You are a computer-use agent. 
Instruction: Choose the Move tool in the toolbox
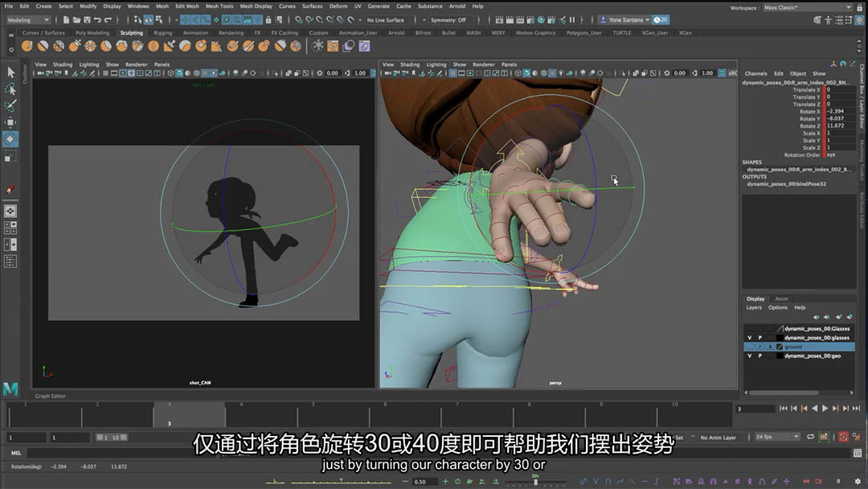tap(10, 121)
